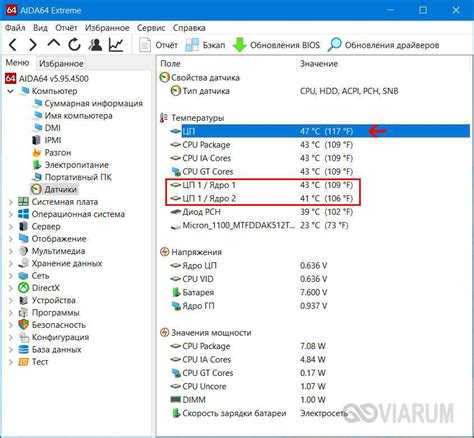Open the graph chart icon in toolbar

[x=116, y=45]
